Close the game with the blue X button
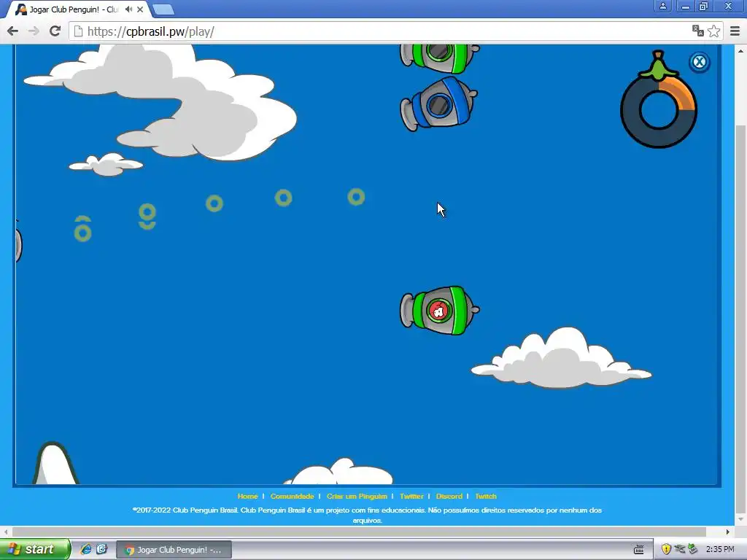747x560 pixels. point(699,62)
